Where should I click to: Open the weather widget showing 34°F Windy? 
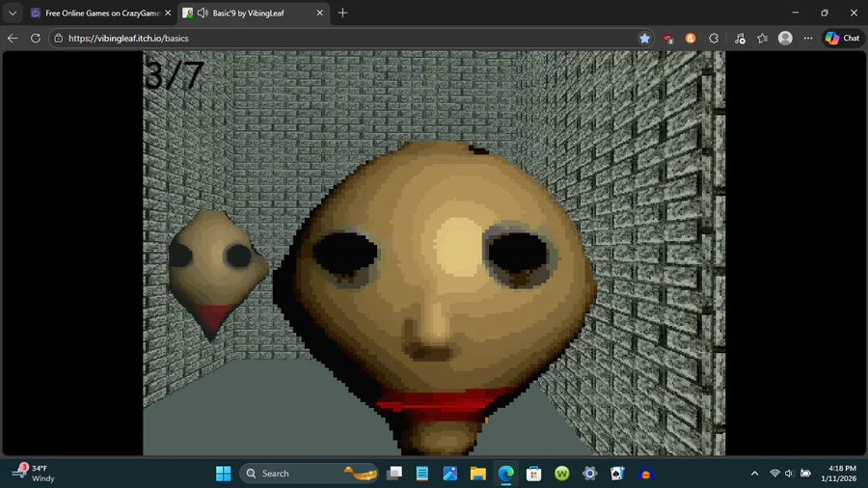pyautogui.click(x=33, y=474)
